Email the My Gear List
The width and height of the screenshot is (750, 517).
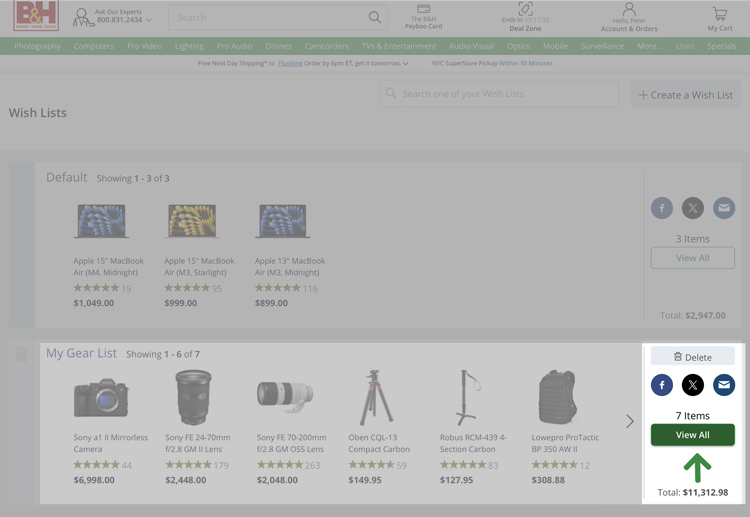724,385
